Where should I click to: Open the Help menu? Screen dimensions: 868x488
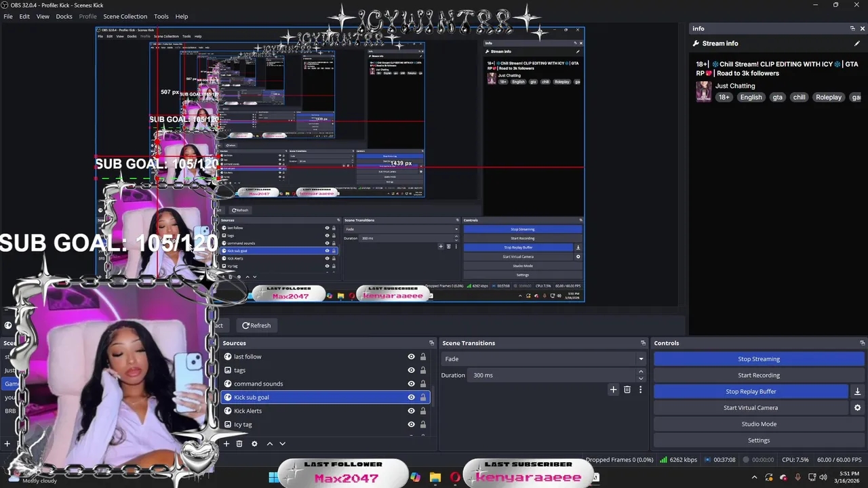pyautogui.click(x=182, y=16)
